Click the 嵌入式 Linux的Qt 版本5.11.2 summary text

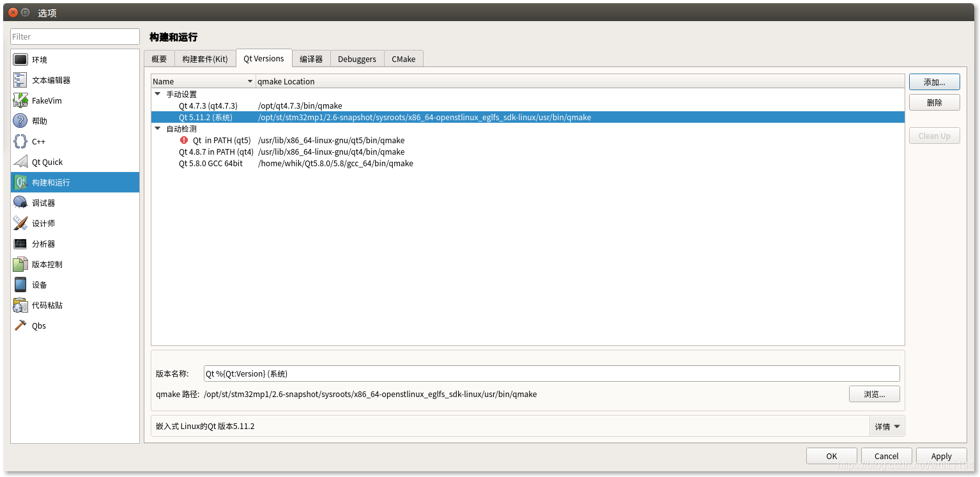[205, 426]
